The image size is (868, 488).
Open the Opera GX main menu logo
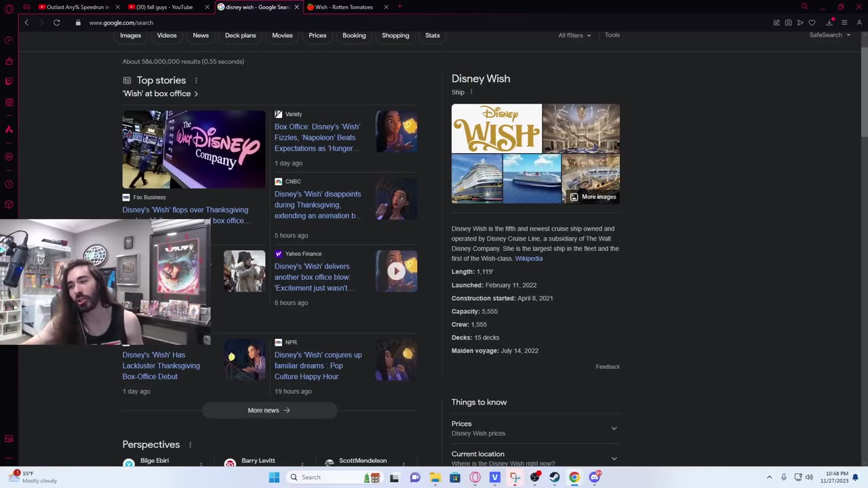click(9, 9)
